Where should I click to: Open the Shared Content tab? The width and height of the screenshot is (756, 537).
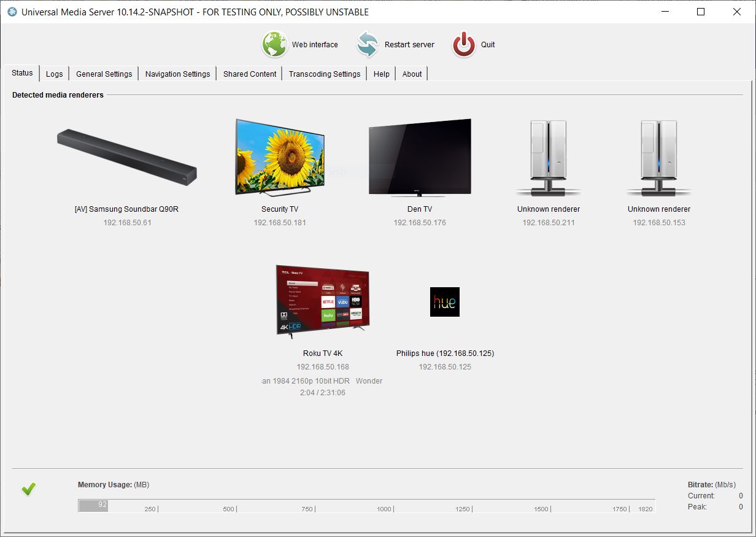250,74
